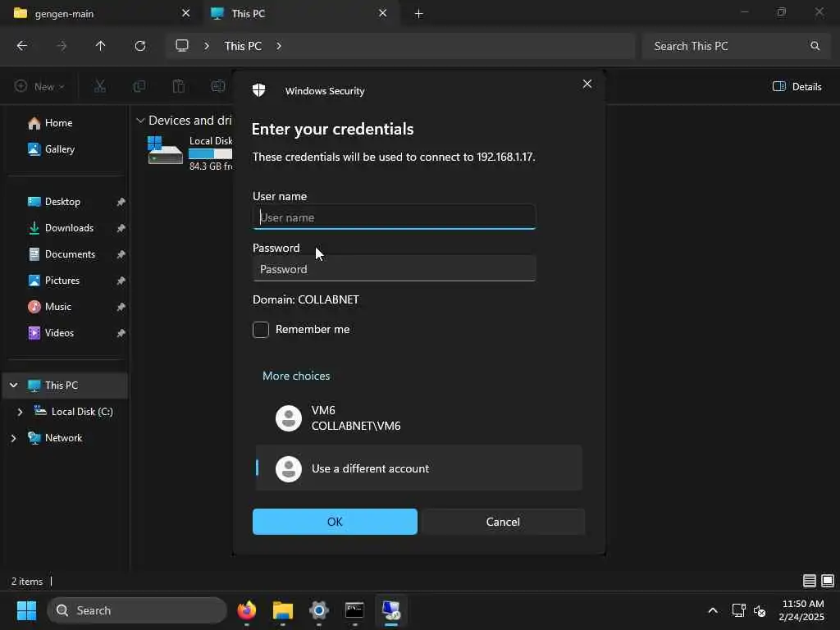The width and height of the screenshot is (840, 630).
Task: Open Settings gear from the taskbar
Action: pyautogui.click(x=319, y=610)
